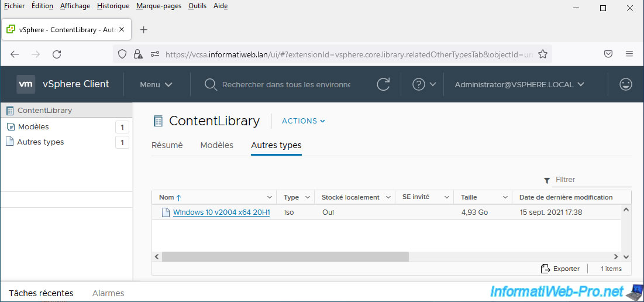Image resolution: width=644 pixels, height=302 pixels.
Task: Click the Pocket save icon
Action: (x=608, y=54)
